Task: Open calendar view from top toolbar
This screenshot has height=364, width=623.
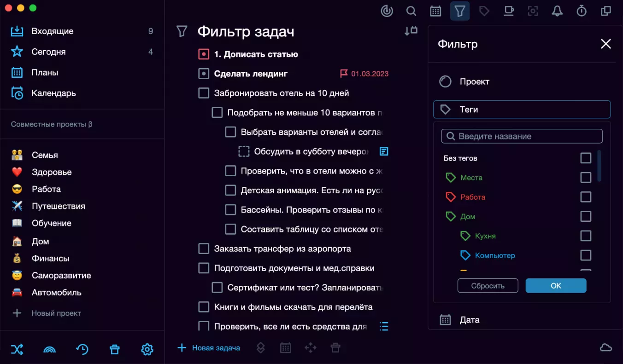Action: (x=435, y=11)
